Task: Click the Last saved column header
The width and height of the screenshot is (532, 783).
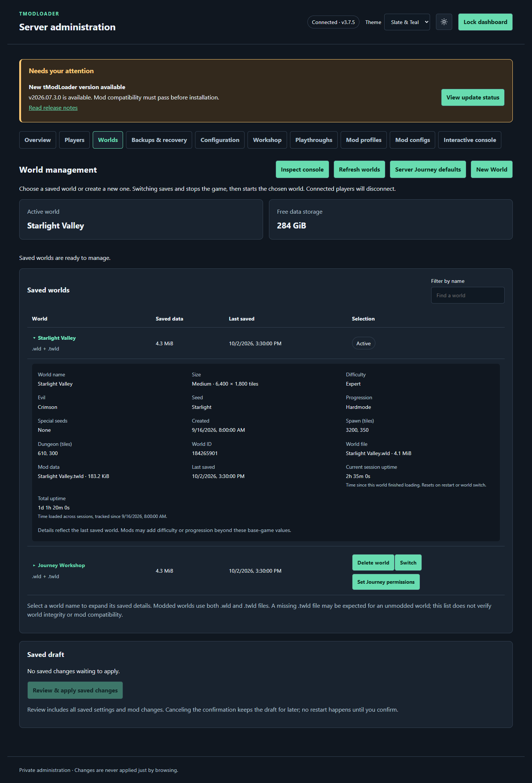Action: (x=242, y=319)
